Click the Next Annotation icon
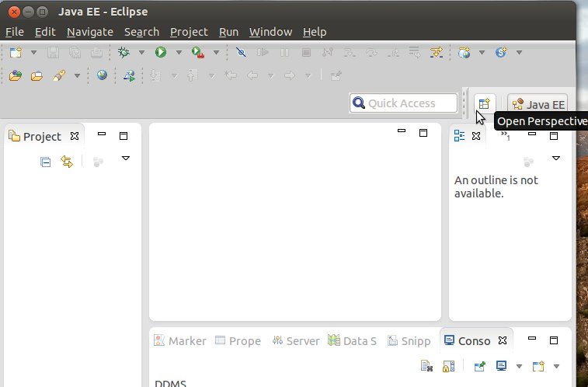This screenshot has width=588, height=387. click(155, 75)
